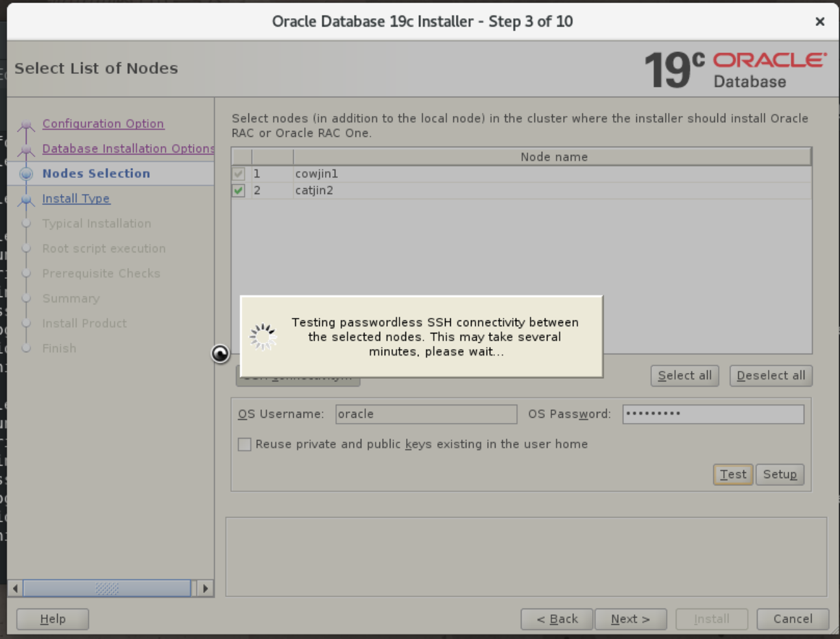Image resolution: width=840 pixels, height=639 pixels.
Task: Click the Setup SSH button
Action: click(780, 474)
